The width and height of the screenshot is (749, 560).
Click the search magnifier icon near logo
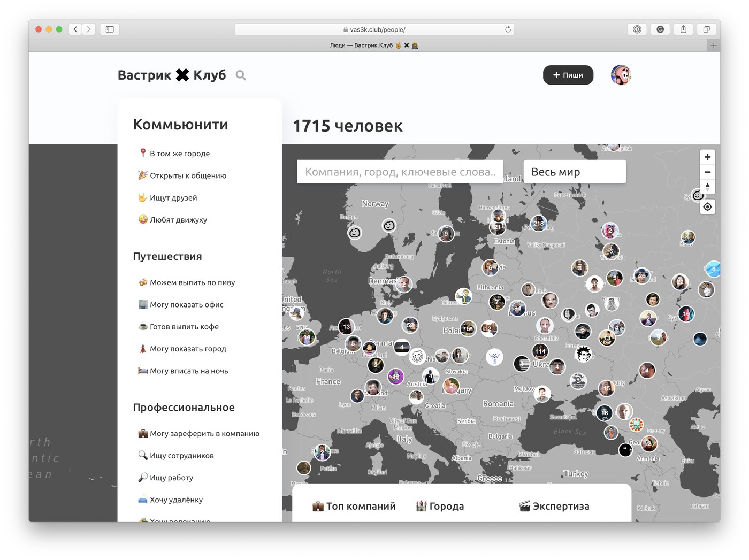pyautogui.click(x=241, y=75)
